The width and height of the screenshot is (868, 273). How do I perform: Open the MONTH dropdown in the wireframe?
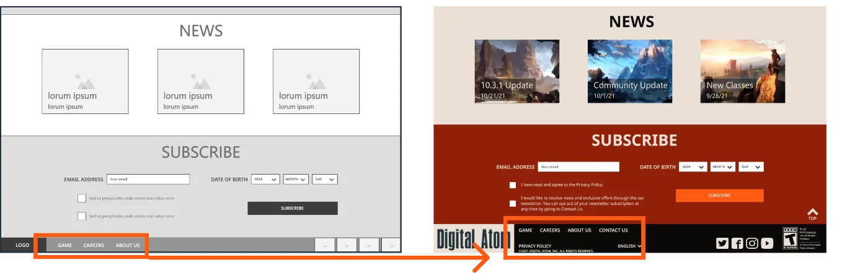coord(296,180)
